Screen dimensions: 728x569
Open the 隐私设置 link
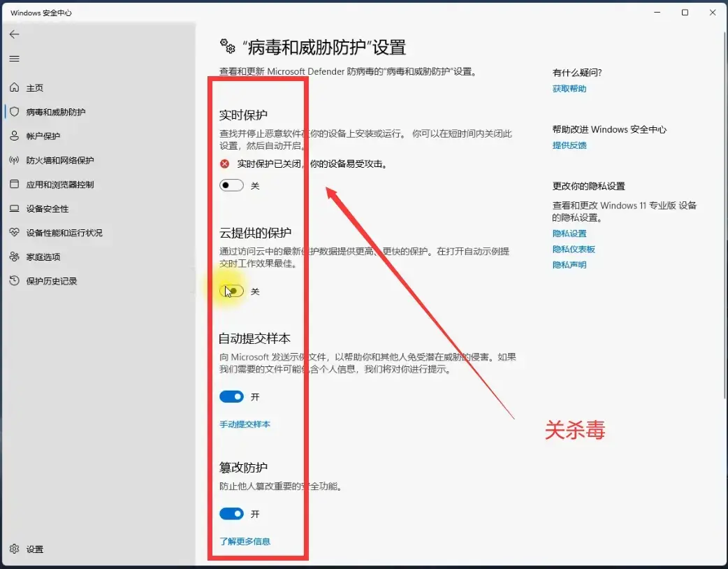[569, 233]
